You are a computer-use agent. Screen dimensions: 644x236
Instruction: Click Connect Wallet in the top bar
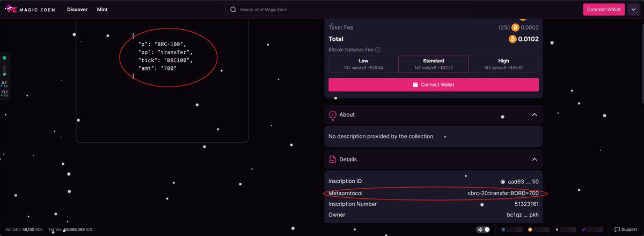point(604,10)
